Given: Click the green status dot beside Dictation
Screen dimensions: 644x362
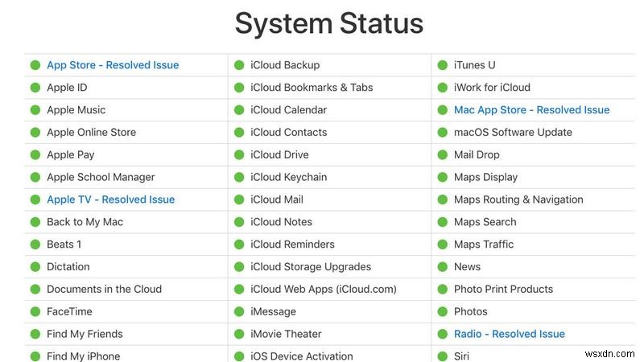Looking at the screenshot, I should pos(35,267).
